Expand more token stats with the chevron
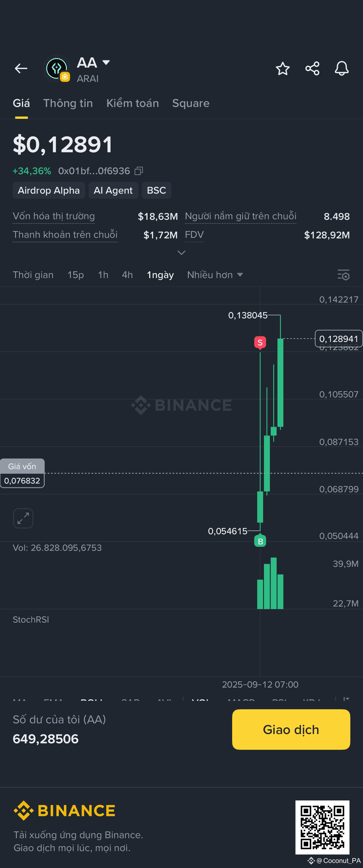Image resolution: width=363 pixels, height=868 pixels. (181, 253)
